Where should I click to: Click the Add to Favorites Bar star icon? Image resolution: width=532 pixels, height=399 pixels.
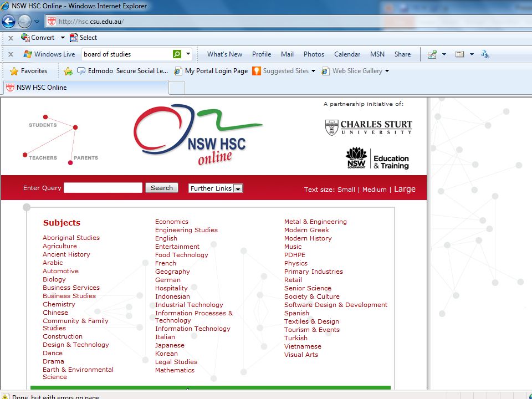[68, 71]
